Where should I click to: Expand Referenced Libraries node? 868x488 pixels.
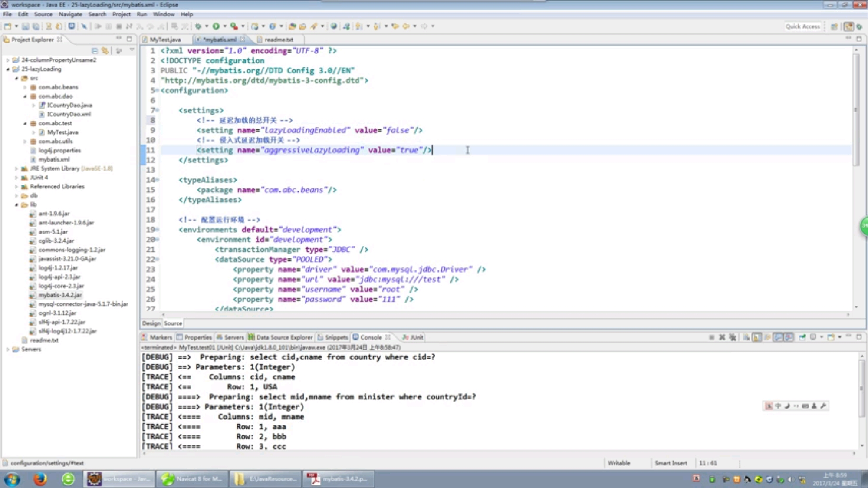(16, 187)
